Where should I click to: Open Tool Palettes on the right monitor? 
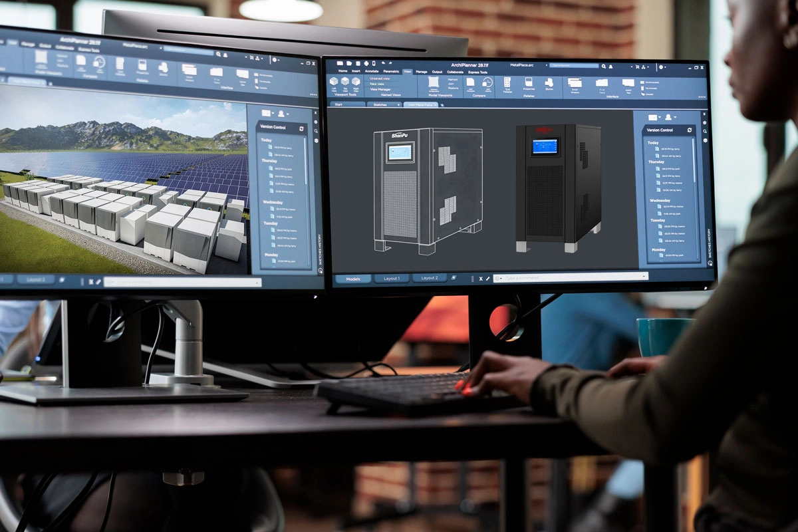(507, 82)
